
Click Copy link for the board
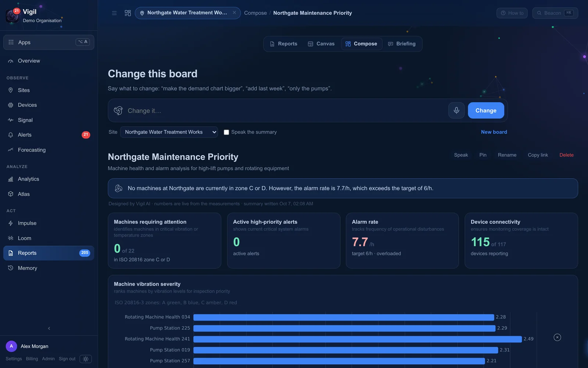538,155
